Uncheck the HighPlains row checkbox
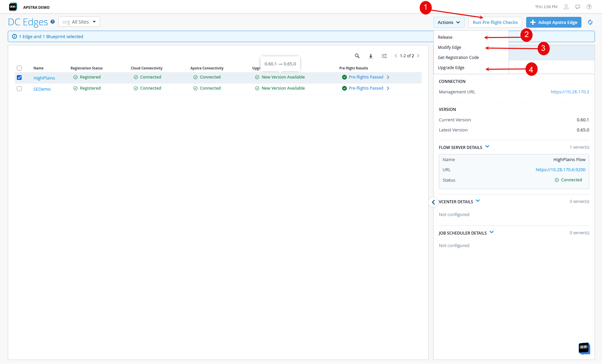602x364 pixels. 19,78
